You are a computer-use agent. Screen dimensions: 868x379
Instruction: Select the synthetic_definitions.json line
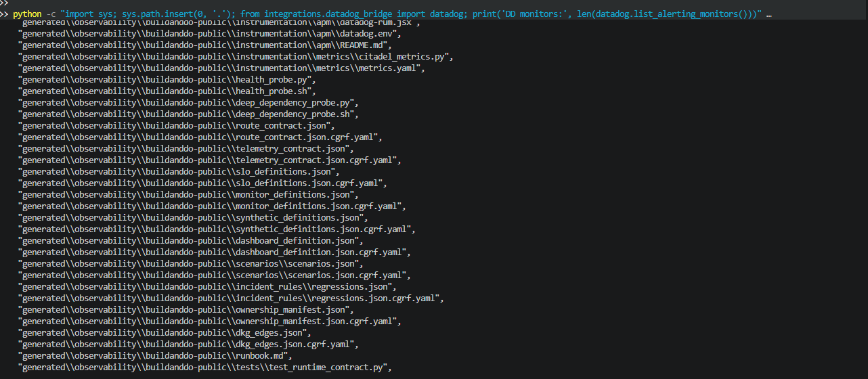pos(193,218)
